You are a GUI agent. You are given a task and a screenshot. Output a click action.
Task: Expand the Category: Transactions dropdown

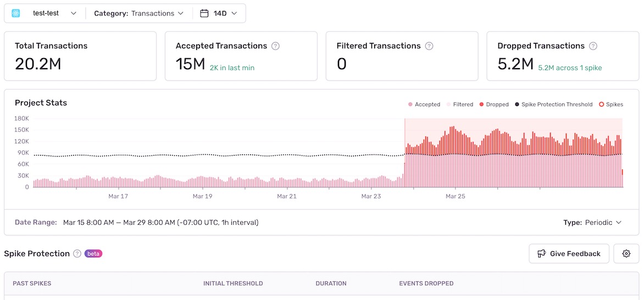tap(139, 13)
